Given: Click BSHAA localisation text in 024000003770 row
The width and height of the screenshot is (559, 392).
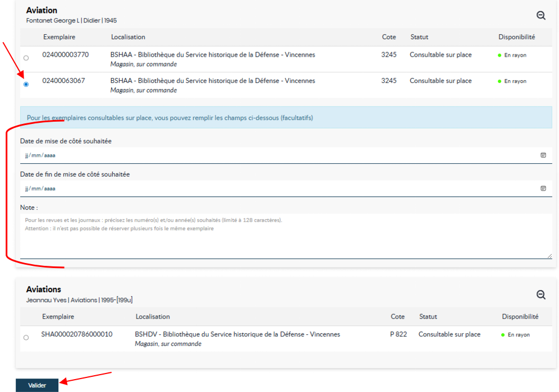Looking at the screenshot, I should (x=213, y=54).
